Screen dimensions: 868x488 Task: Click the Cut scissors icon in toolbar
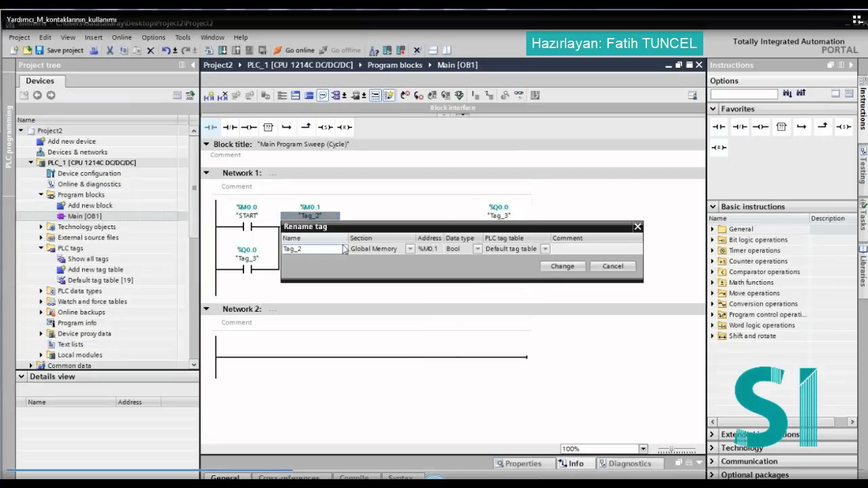(x=110, y=50)
